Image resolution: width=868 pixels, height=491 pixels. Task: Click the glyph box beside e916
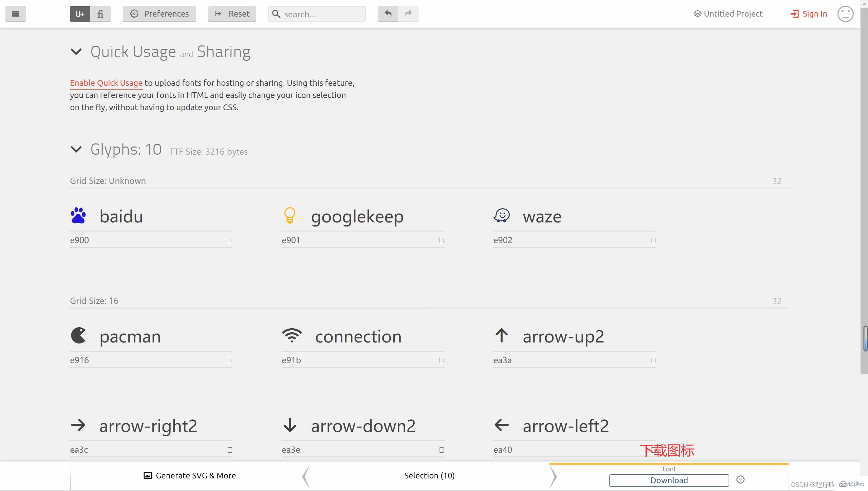230,360
